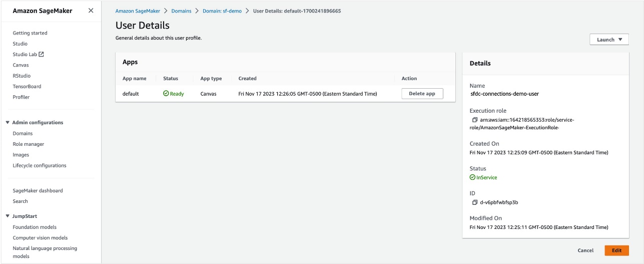This screenshot has width=644, height=264.
Task: Select Profiler in the sidebar
Action: [21, 97]
